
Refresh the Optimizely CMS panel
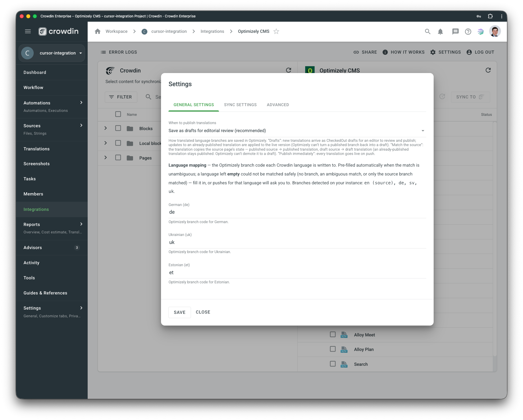coord(488,70)
